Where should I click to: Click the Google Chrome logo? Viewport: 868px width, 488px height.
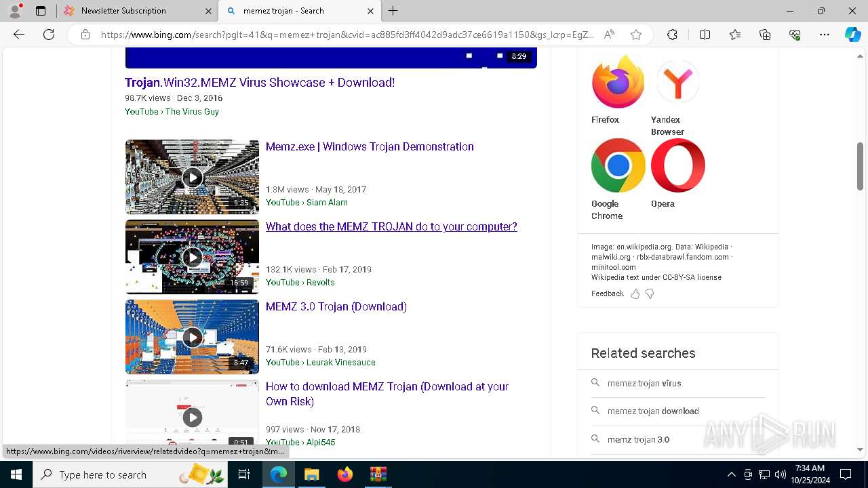coord(618,166)
